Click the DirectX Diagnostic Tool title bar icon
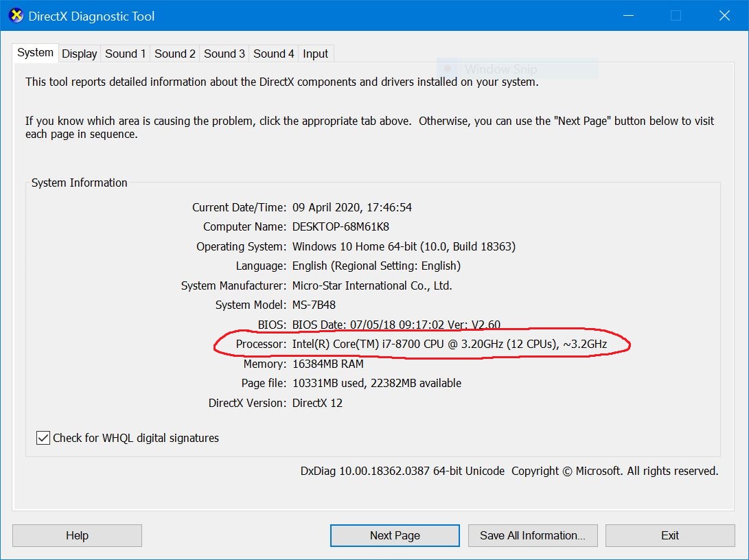The image size is (749, 560). click(16, 16)
